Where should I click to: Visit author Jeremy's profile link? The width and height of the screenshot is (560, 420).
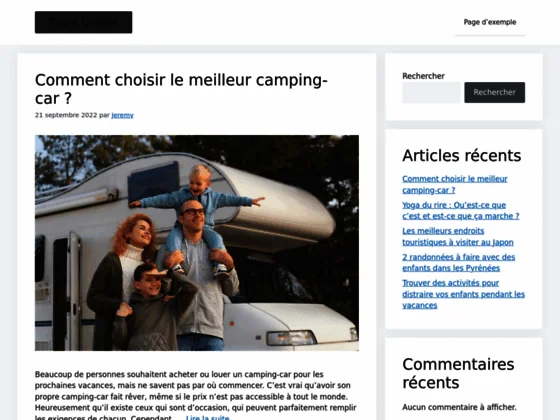point(122,115)
